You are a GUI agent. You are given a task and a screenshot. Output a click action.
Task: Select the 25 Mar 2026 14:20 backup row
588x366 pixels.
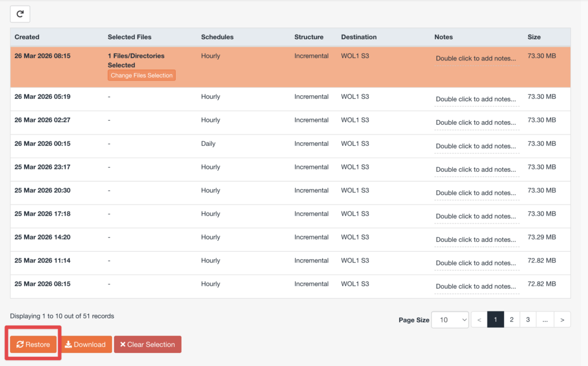(42, 237)
